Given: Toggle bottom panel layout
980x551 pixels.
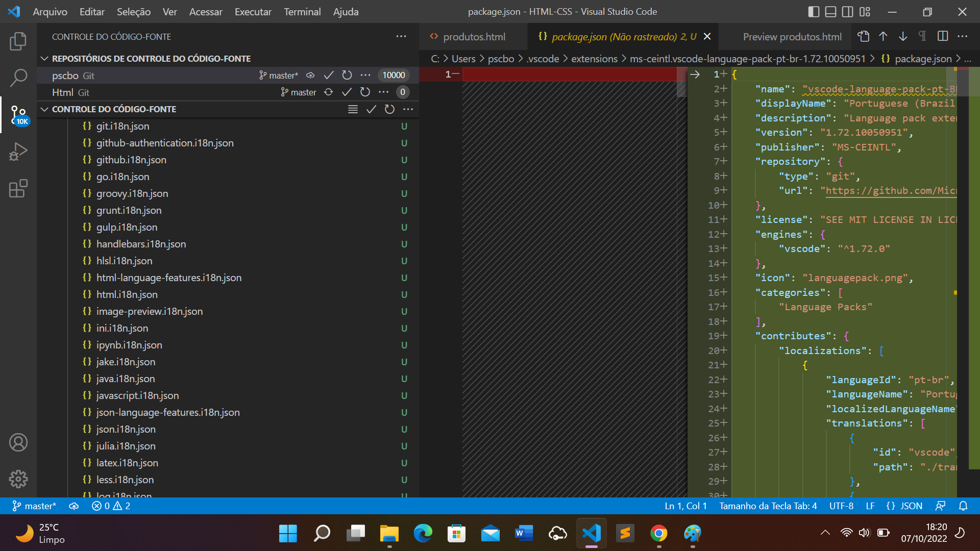Looking at the screenshot, I should point(831,11).
